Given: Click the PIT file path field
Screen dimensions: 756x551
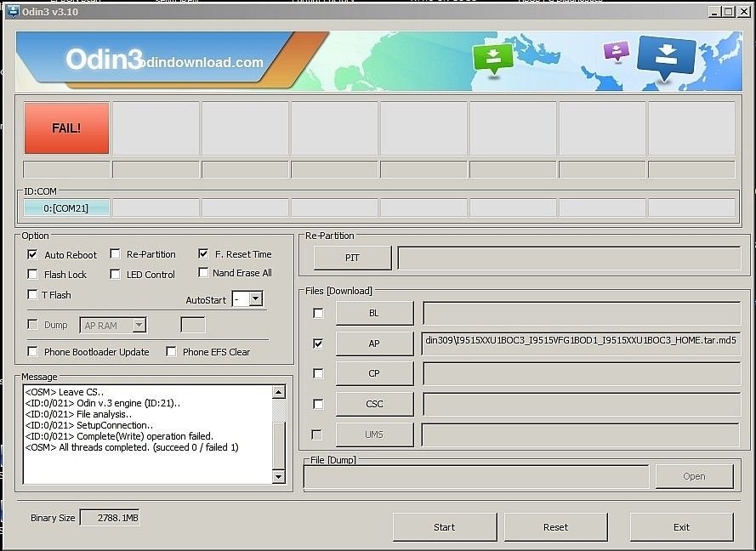Looking at the screenshot, I should click(x=569, y=258).
